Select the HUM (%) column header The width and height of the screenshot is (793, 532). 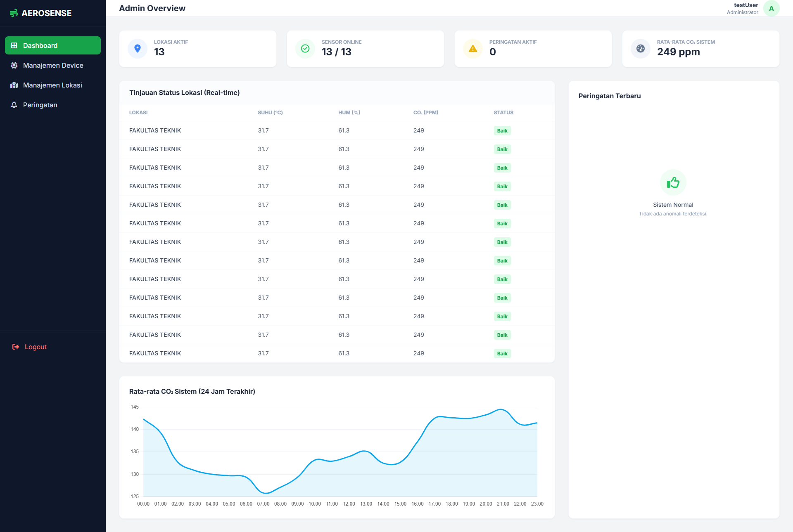pos(349,112)
